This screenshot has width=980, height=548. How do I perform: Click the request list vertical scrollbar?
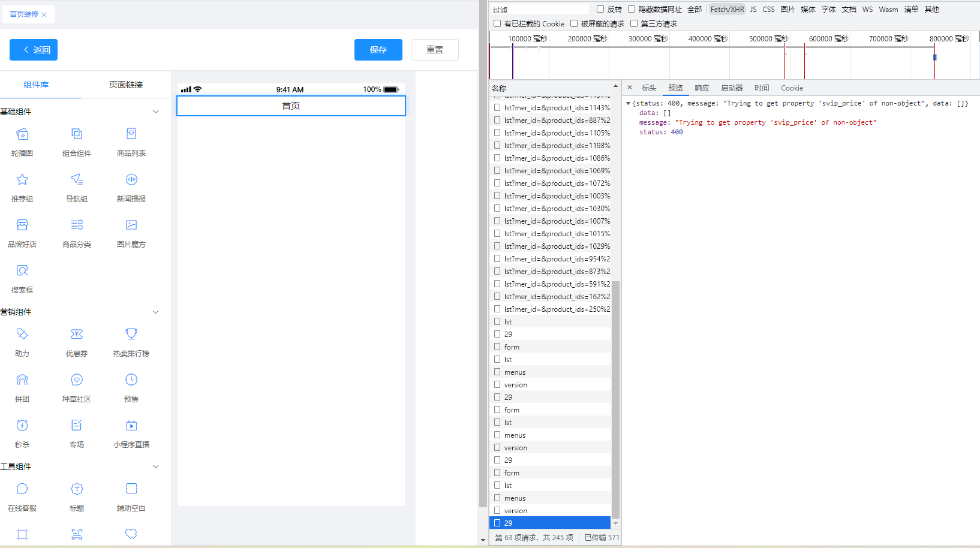(615, 399)
